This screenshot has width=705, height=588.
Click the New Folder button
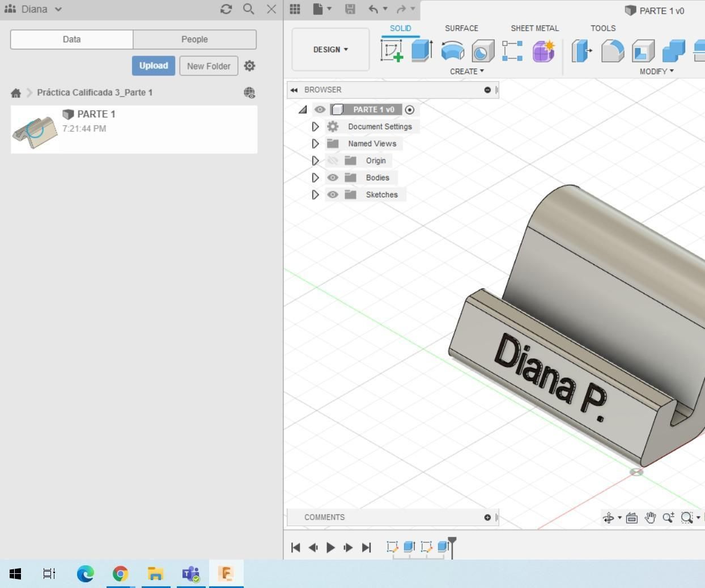click(209, 66)
